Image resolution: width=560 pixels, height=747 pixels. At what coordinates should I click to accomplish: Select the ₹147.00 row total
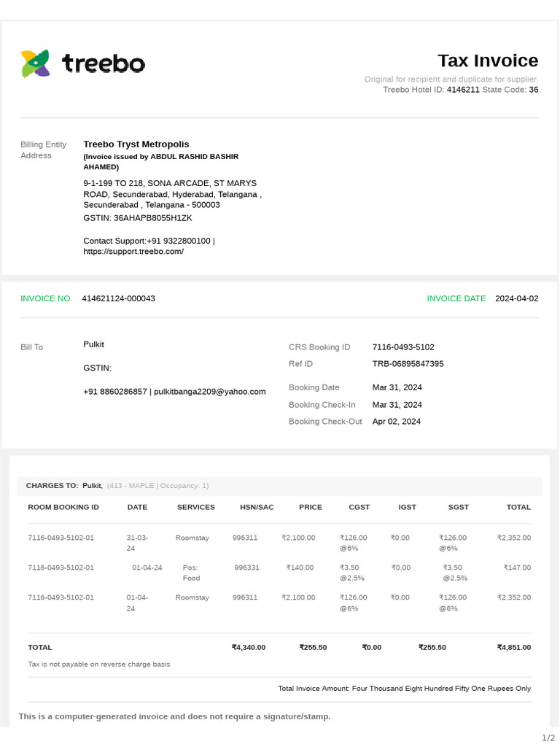pos(517,568)
